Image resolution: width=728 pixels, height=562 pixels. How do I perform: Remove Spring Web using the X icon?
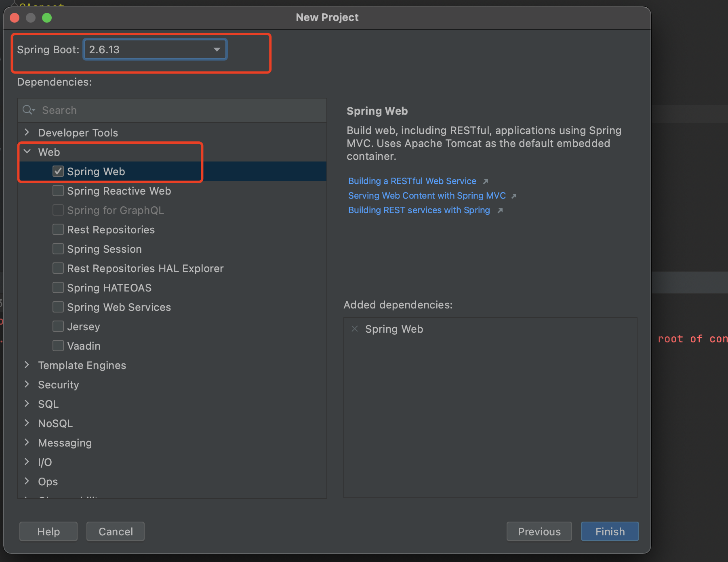click(x=354, y=329)
